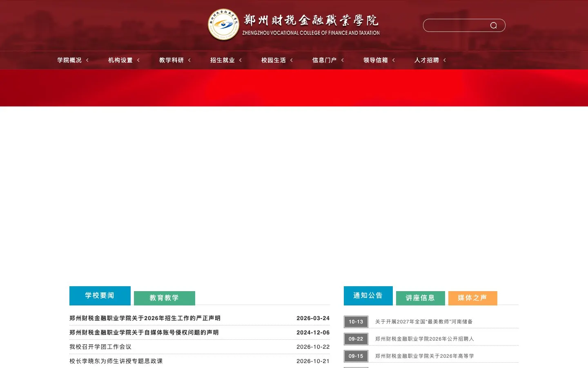Screen dimensions: 588x368
Task: Open the 校园生活 menu
Action: 274,60
